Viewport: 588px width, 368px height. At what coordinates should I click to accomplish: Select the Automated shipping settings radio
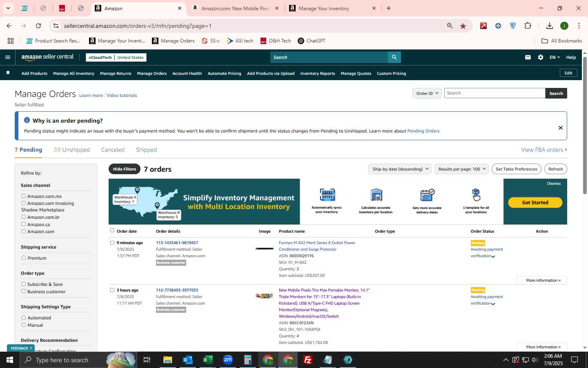tap(24, 318)
